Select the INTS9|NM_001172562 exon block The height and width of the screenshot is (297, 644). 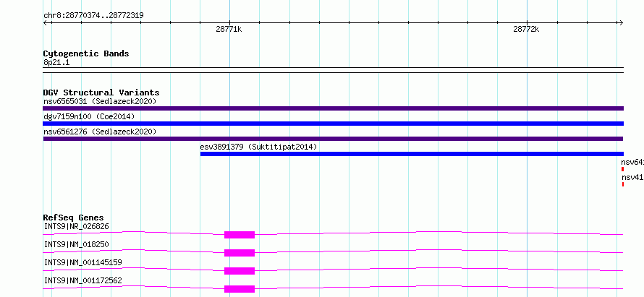(x=240, y=289)
